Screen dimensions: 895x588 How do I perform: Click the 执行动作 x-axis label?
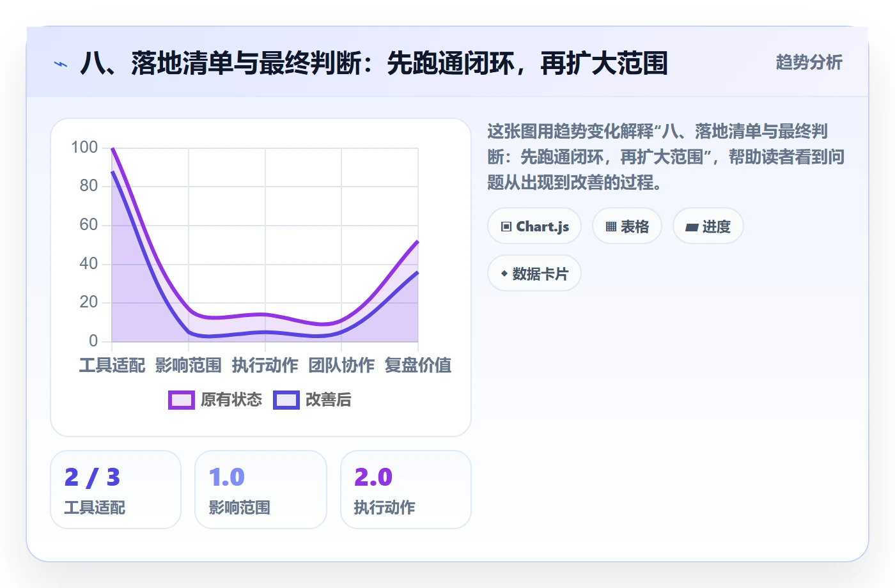265,366
